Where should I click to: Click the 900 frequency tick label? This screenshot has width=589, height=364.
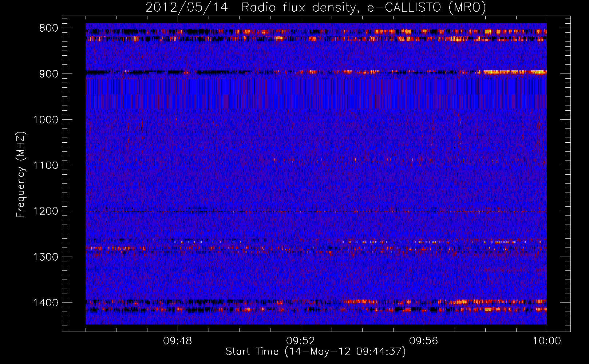(x=49, y=74)
